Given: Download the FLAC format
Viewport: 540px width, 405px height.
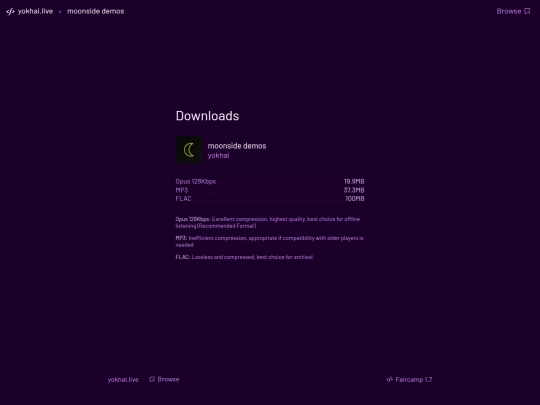Looking at the screenshot, I should tap(183, 199).
